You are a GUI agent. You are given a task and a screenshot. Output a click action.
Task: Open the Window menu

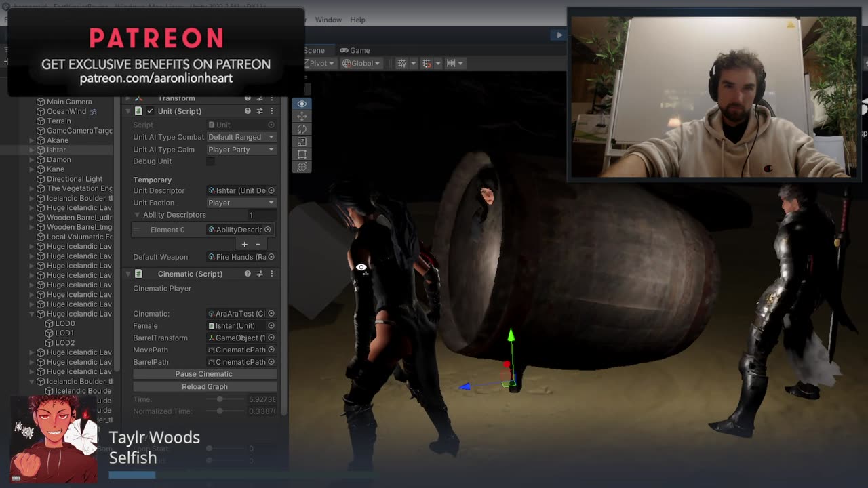coord(328,20)
